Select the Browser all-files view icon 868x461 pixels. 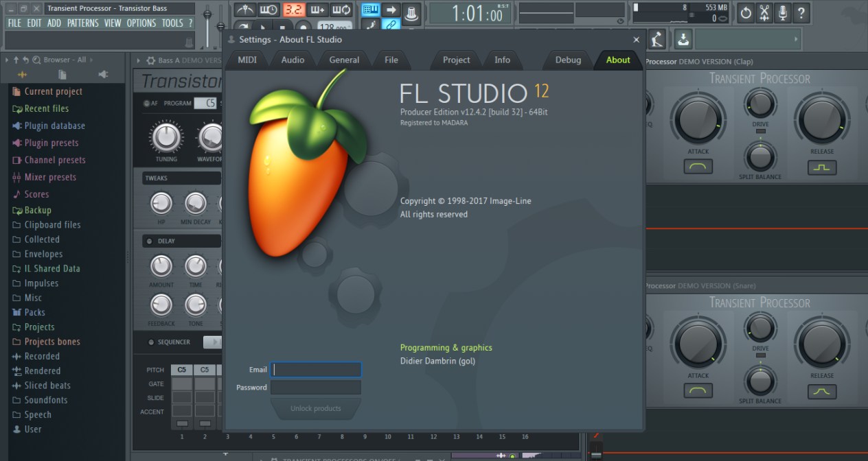tap(23, 74)
